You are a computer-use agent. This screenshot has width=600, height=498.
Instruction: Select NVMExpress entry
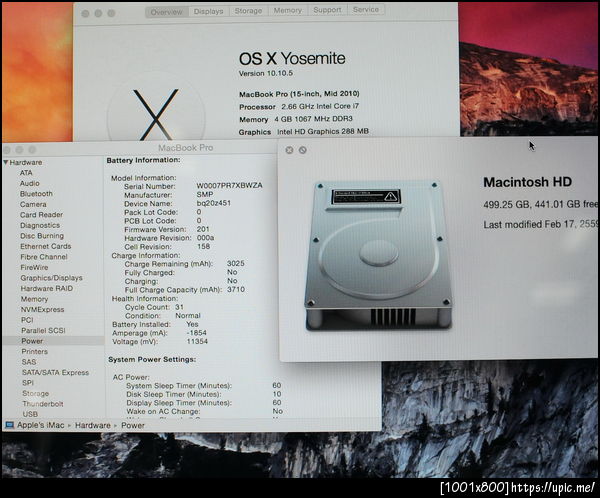pyautogui.click(x=42, y=309)
